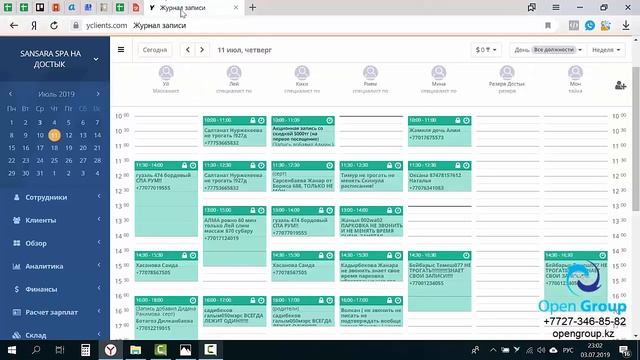Click Расчет зарплат icon
The image size is (640, 360).
(x=16, y=312)
